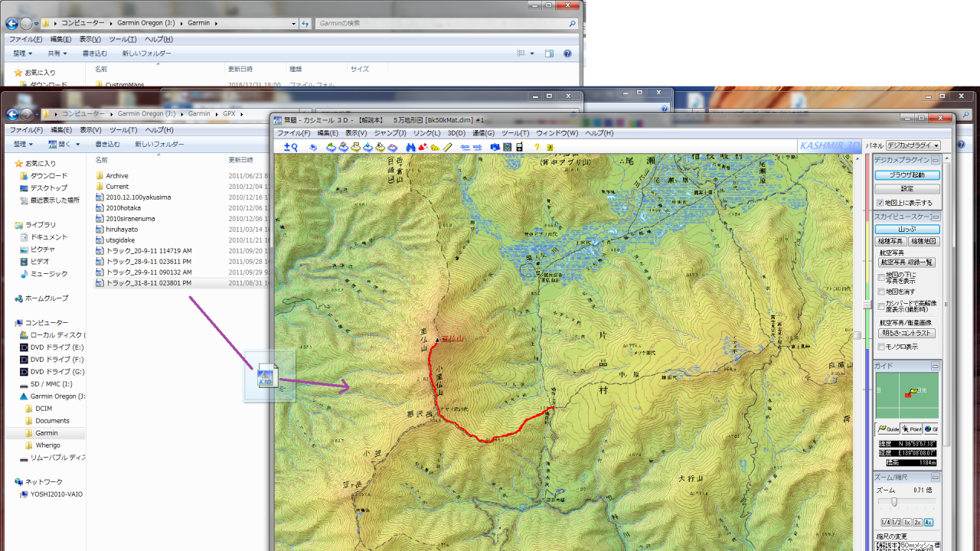Click the GPS handheld device toolbar icon
The height and width of the screenshot is (551, 980).
519,147
